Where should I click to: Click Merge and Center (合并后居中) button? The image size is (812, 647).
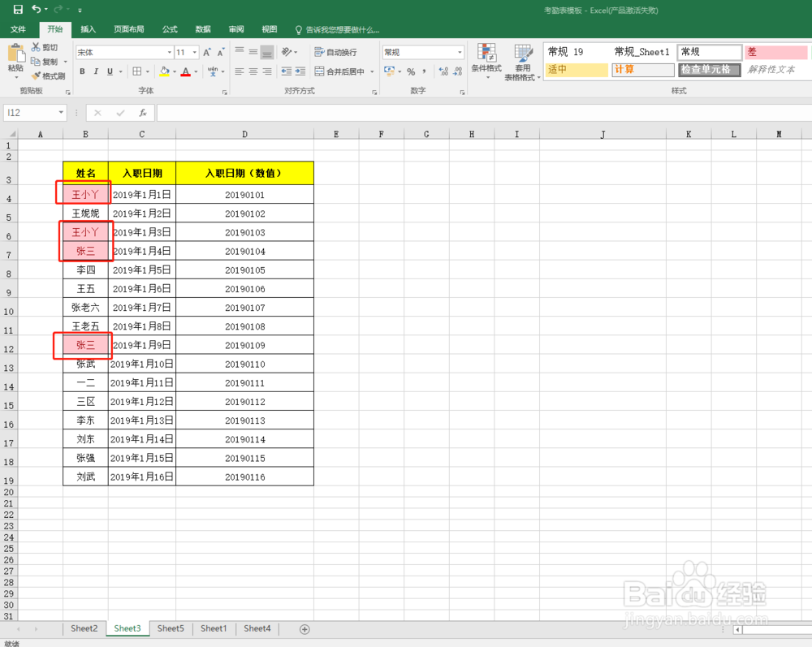[339, 71]
